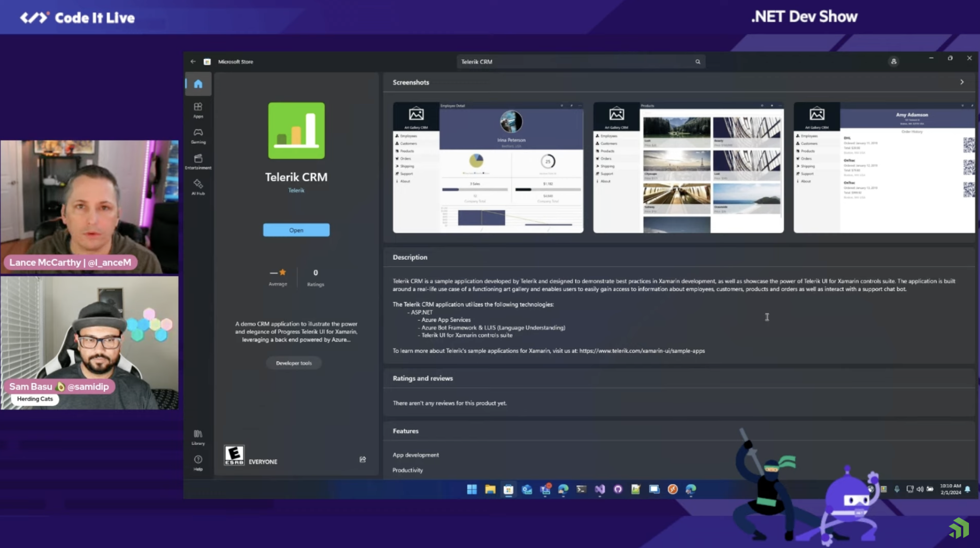Open Microsoft Teams from the taskbar
The image size is (980, 548).
click(545, 489)
